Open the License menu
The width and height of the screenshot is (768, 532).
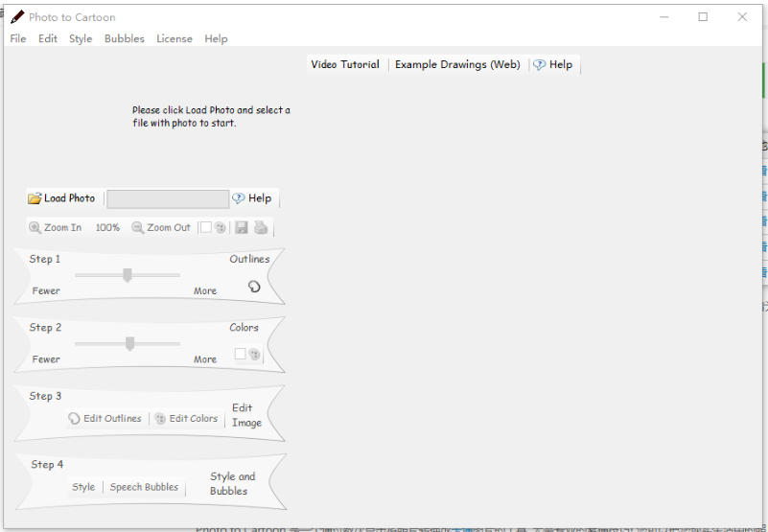(175, 39)
